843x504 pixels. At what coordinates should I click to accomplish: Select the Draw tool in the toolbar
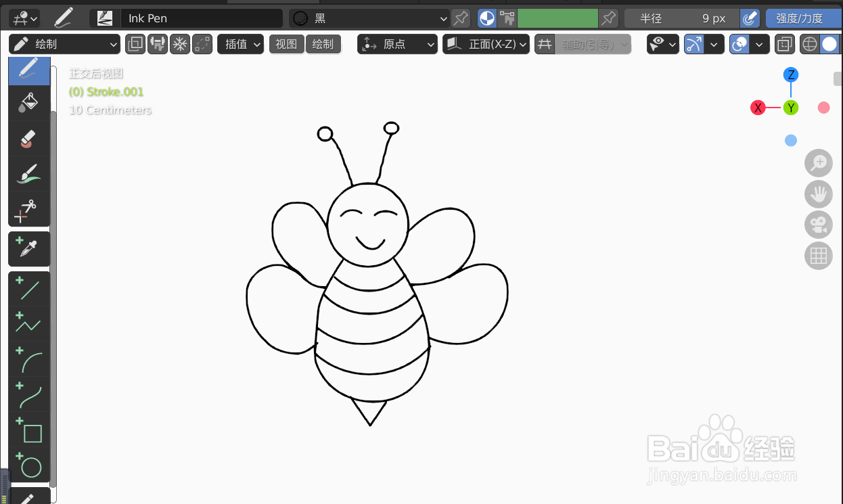click(x=29, y=70)
